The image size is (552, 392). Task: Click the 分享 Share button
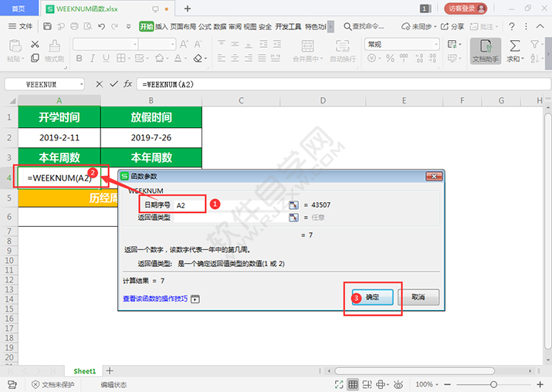pyautogui.click(x=452, y=26)
